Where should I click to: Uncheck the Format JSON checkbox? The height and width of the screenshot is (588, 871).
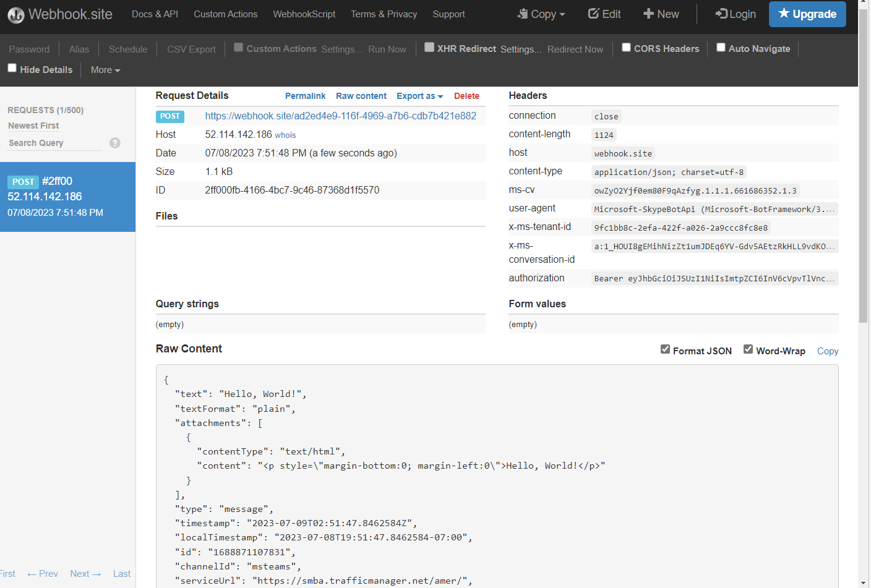click(665, 349)
